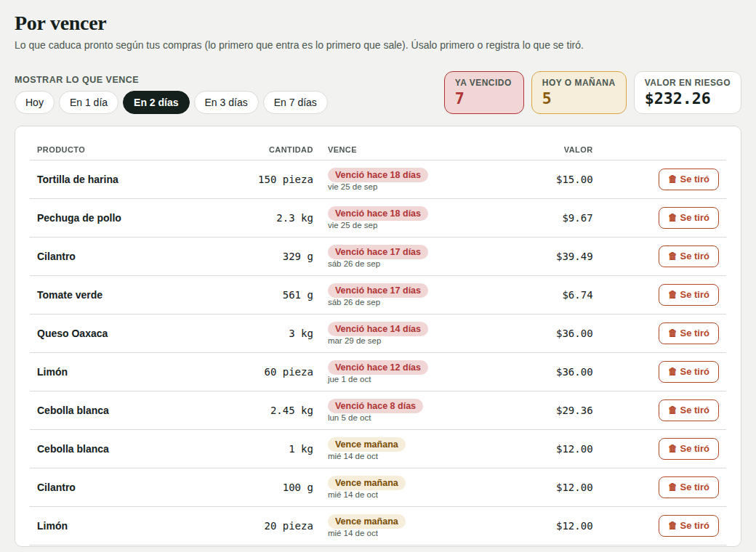Viewport: 756px width, 552px height.
Task: Click the product name "Pechuga de pollo"
Action: coord(79,218)
